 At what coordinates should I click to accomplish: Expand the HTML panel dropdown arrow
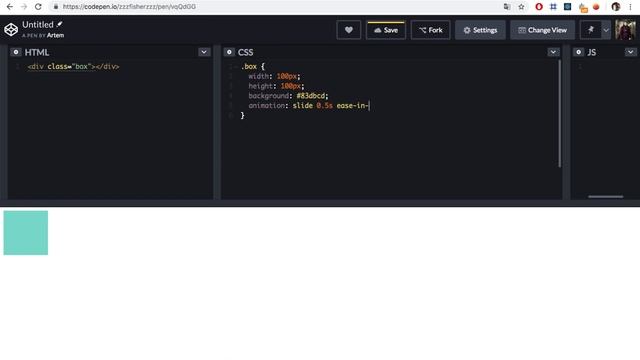tap(204, 52)
